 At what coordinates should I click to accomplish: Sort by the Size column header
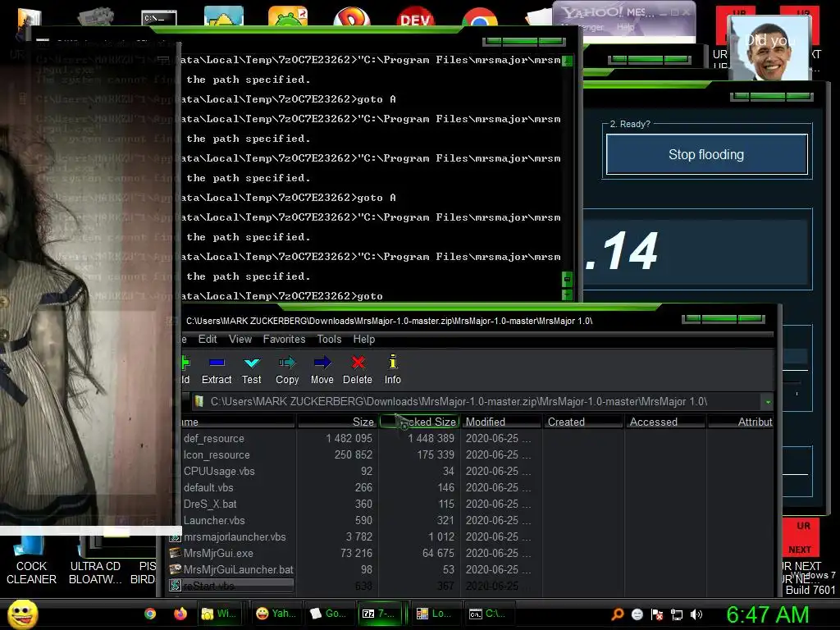(336, 422)
